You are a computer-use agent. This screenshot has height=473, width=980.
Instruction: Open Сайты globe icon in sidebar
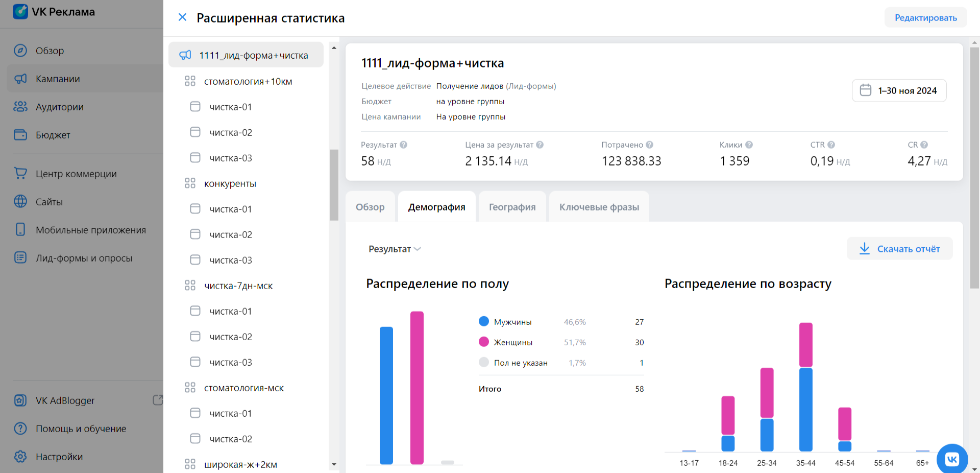pyautogui.click(x=20, y=201)
